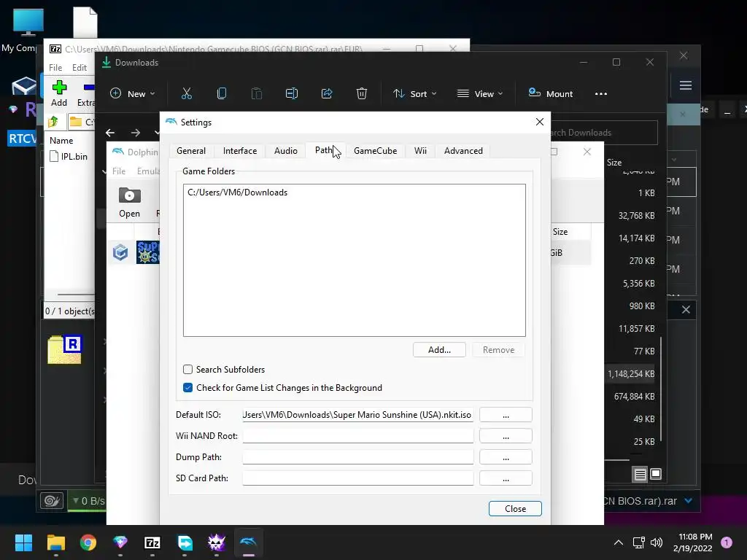Open File Explorer from the taskbar
Image resolution: width=747 pixels, height=560 pixels.
(x=55, y=542)
